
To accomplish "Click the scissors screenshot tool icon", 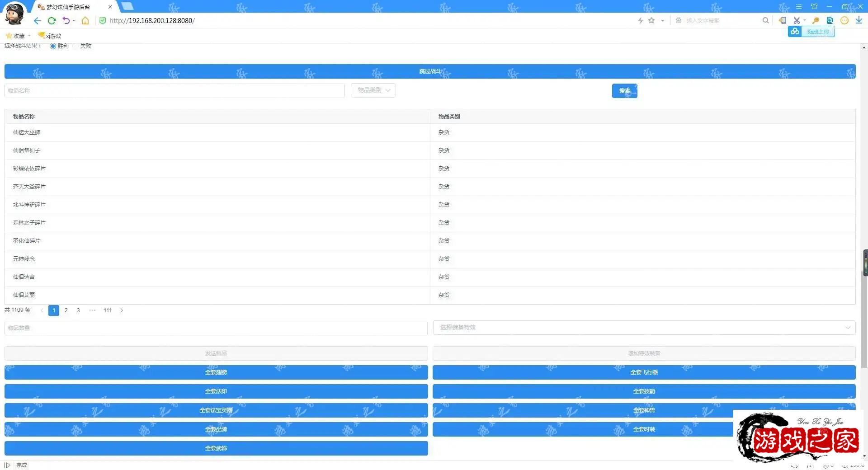I will click(797, 21).
